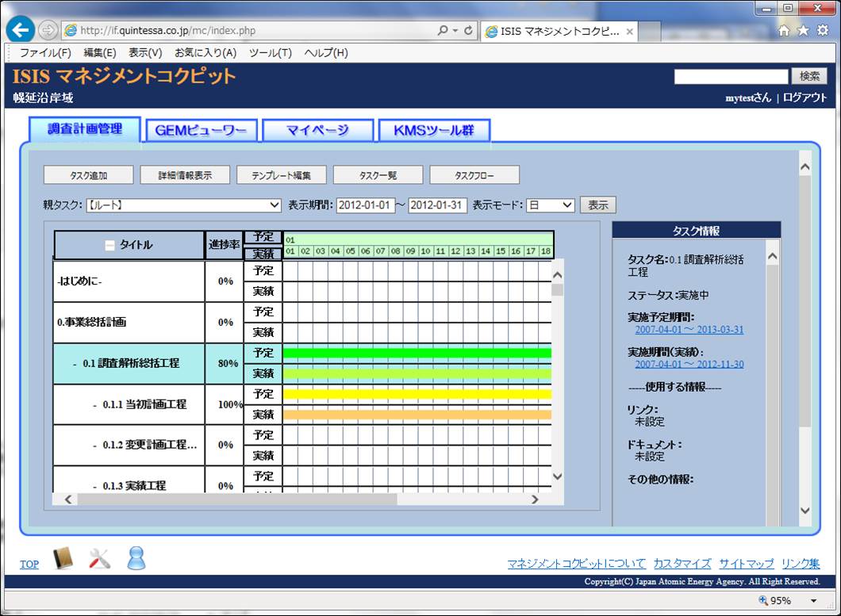
Task: Open the リンク集 link
Action: tap(801, 564)
